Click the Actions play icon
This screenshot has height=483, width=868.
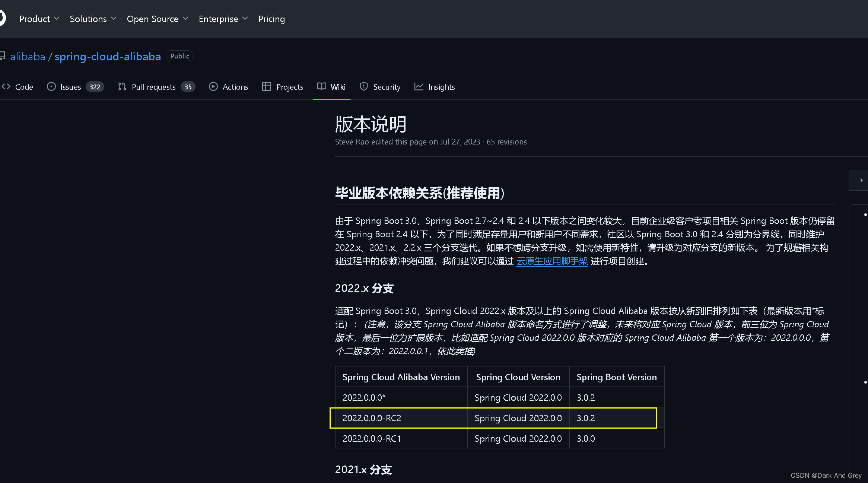tap(213, 86)
